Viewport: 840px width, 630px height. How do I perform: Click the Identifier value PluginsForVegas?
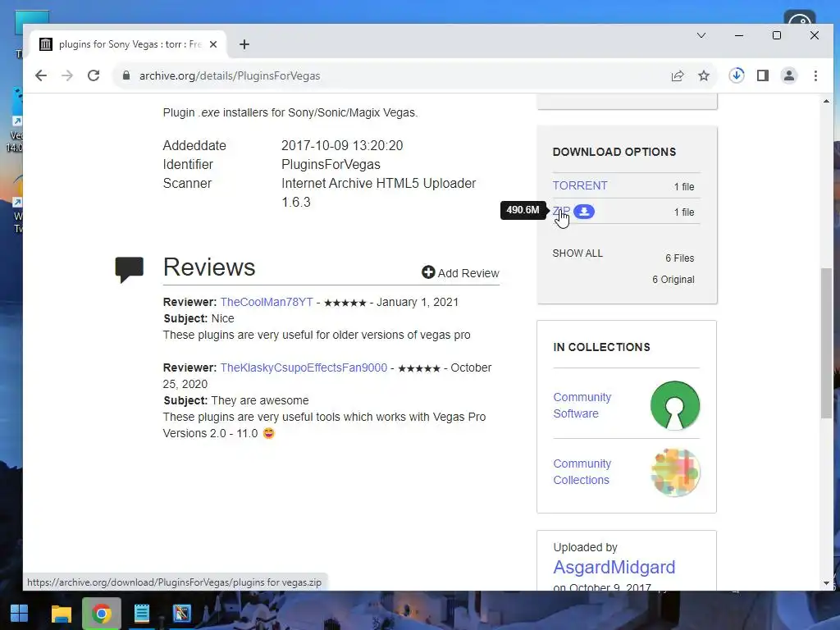[331, 164]
